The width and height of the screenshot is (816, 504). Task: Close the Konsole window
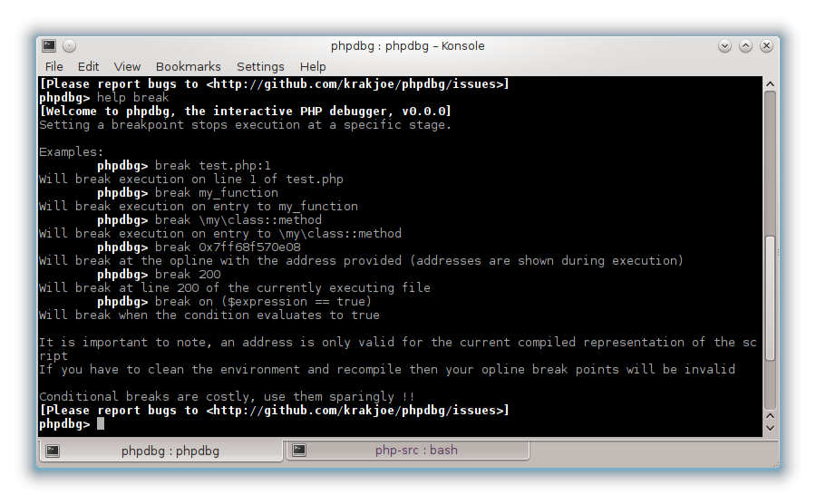766,46
